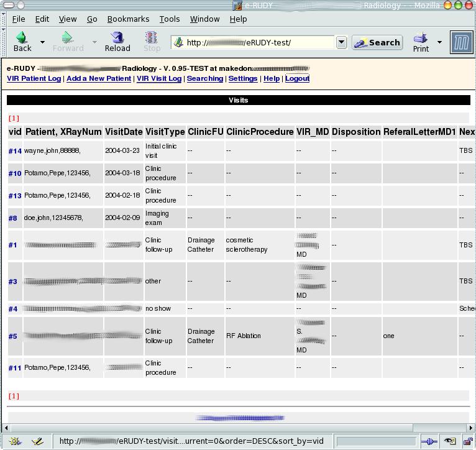Click the bookmark icon in the URL bar
Viewport: 476px width, 450px height.
179,42
